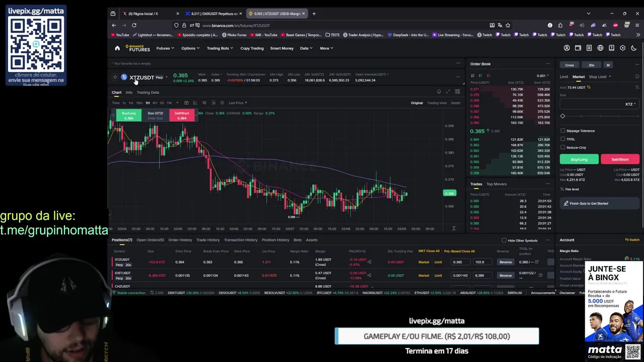Open the chart target settings icon
Screen dimensions: 644x362
(222, 103)
